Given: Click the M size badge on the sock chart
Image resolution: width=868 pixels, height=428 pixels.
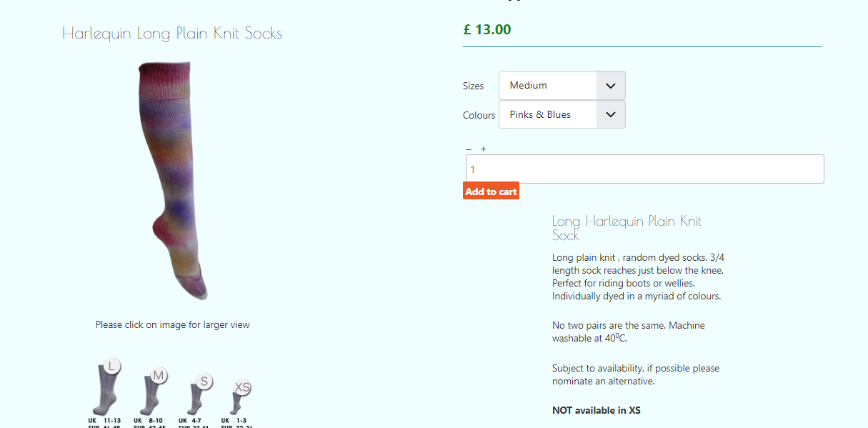Looking at the screenshot, I should pyautogui.click(x=159, y=375).
